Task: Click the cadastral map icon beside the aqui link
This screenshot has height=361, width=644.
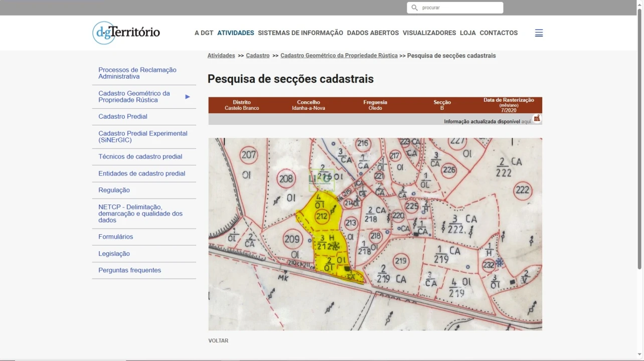Action: (x=537, y=119)
